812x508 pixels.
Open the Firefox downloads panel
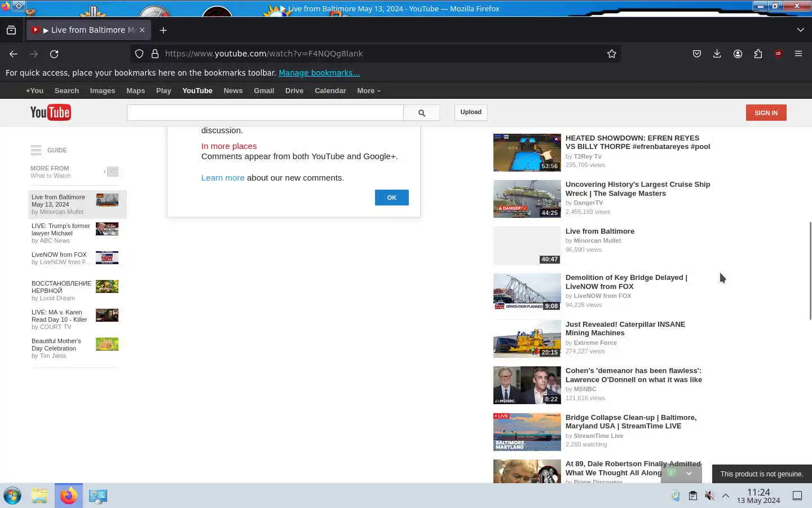coord(717,54)
